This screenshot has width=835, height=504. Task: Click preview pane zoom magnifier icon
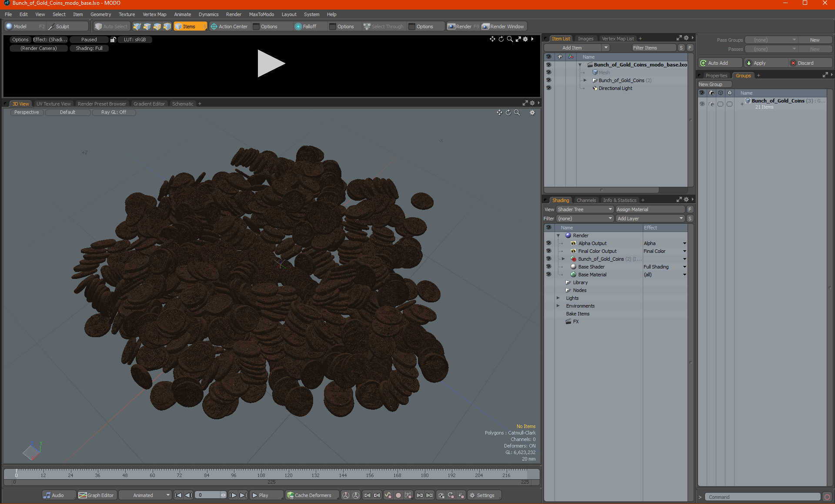coord(510,39)
